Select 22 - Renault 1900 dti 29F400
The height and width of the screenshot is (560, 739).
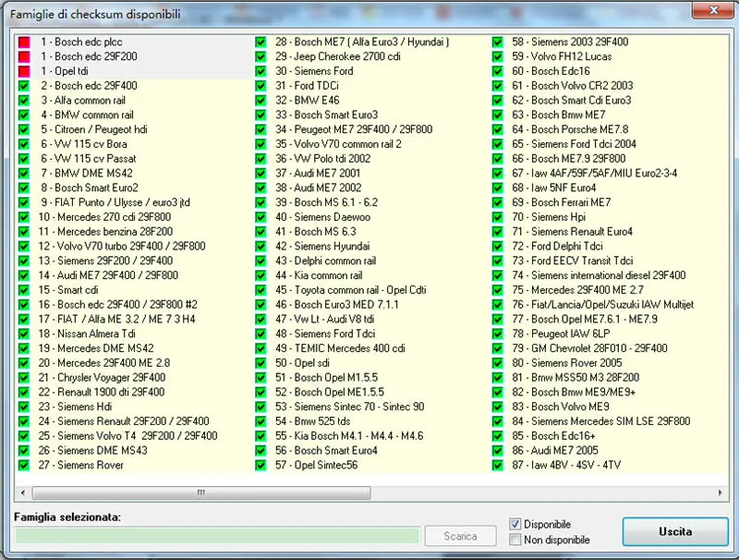[102, 392]
